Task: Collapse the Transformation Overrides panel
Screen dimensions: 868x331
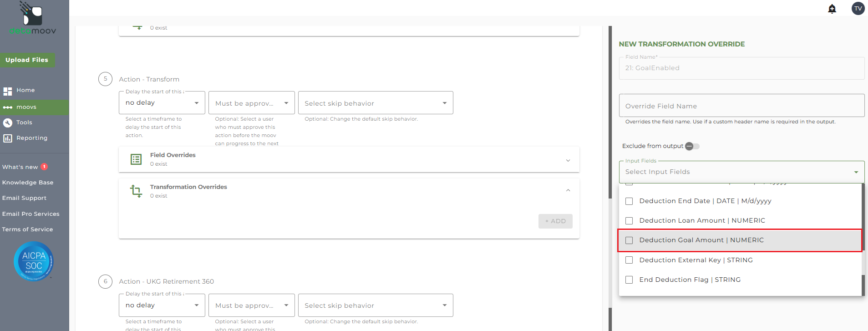Action: 568,190
